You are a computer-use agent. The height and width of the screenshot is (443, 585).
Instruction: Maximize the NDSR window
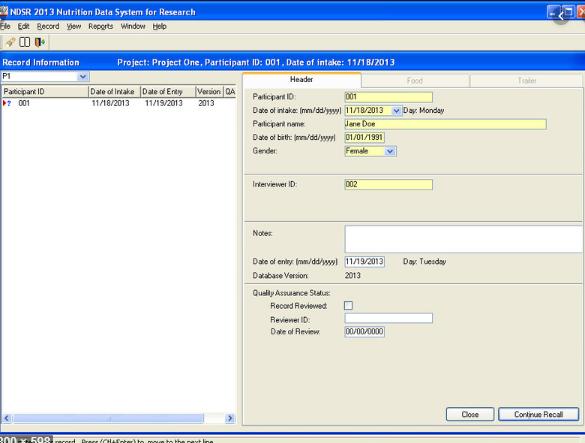[x=568, y=12]
